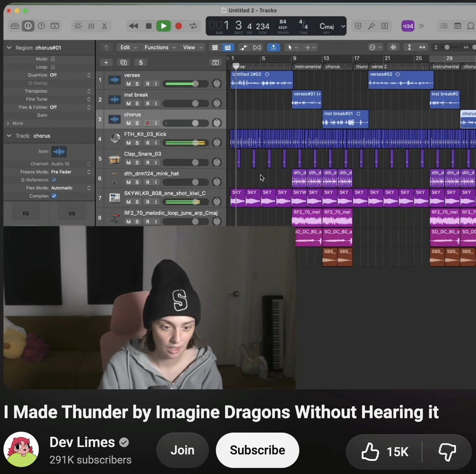Click the red Record button
476x474 pixels.
click(x=179, y=26)
